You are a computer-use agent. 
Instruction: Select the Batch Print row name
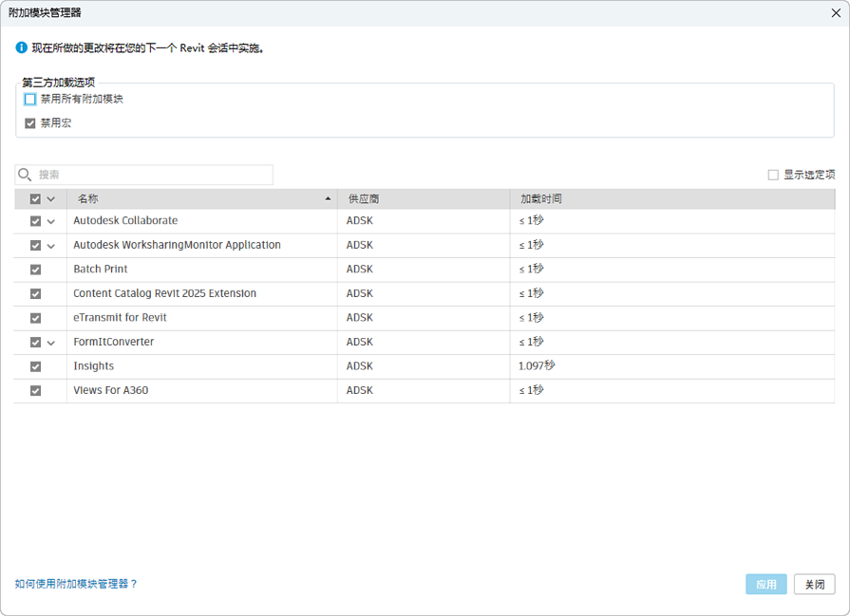pos(101,269)
